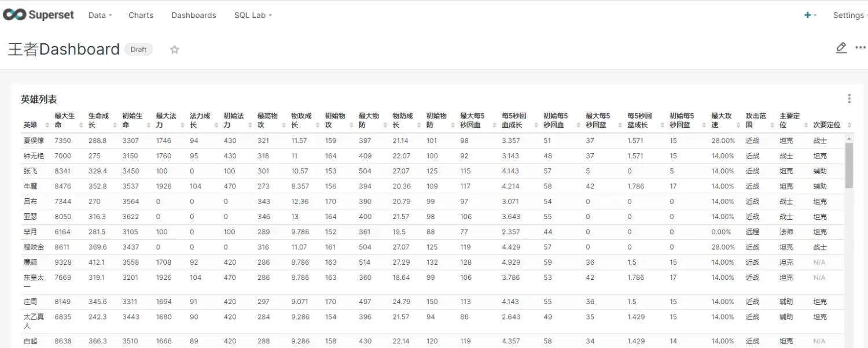This screenshot has width=868, height=348.
Task: Click the Draft status badge
Action: (x=138, y=49)
